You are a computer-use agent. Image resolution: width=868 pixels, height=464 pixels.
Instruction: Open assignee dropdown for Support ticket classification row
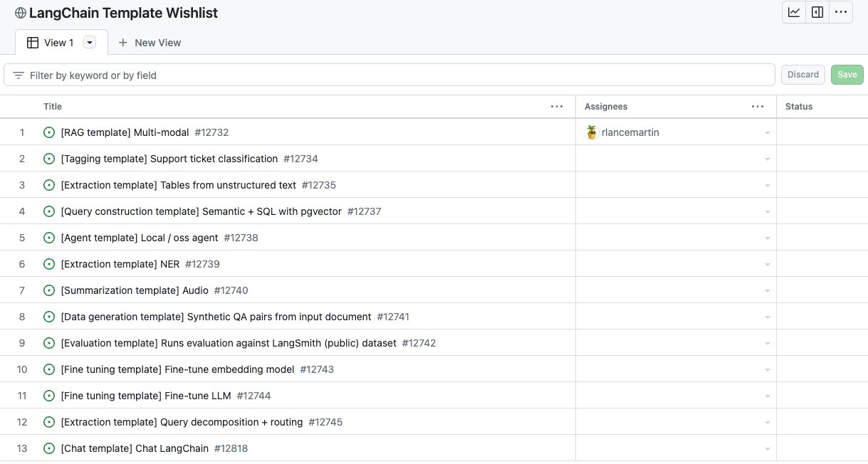[768, 159]
